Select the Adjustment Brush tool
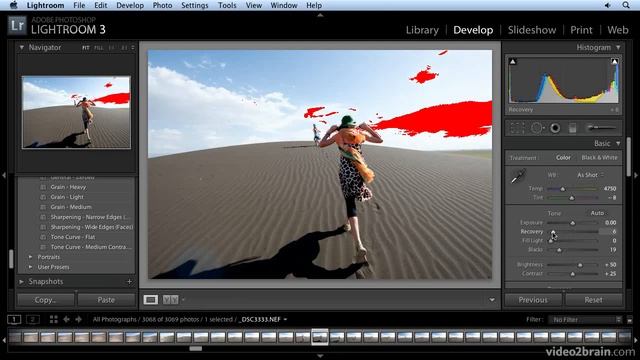The width and height of the screenshot is (640, 360). (601, 128)
